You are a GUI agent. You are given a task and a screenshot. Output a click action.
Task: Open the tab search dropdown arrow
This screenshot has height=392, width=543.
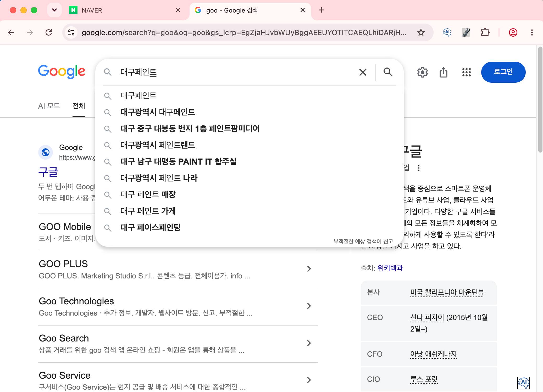pyautogui.click(x=54, y=10)
